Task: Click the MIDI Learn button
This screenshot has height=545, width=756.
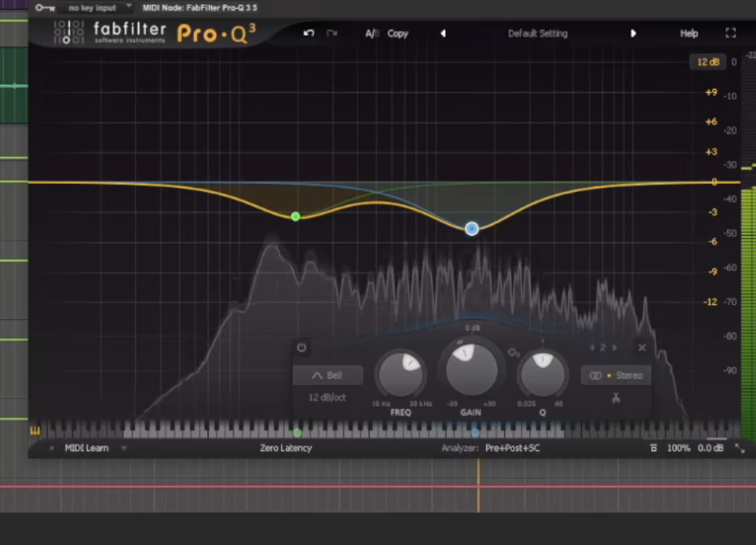Action: pyautogui.click(x=87, y=448)
